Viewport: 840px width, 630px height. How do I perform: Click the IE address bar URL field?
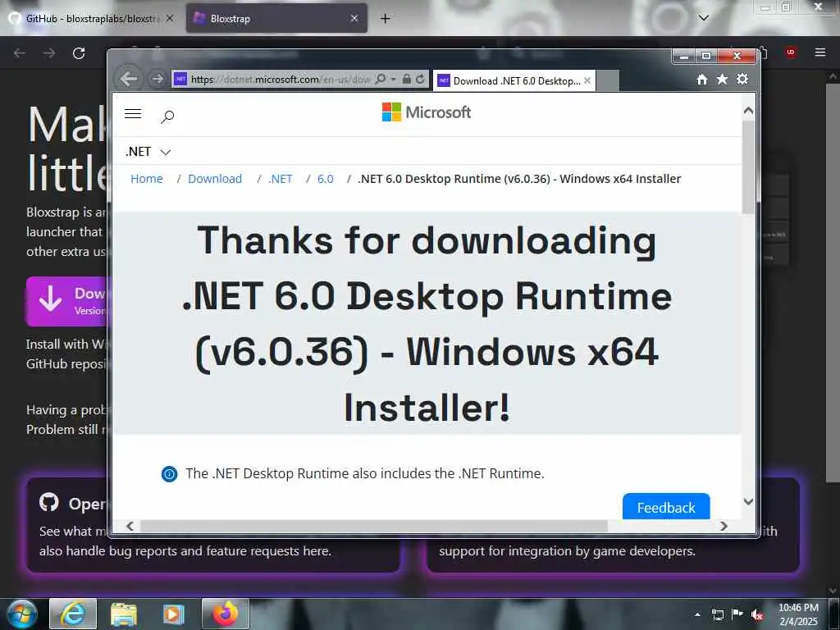tap(280, 80)
